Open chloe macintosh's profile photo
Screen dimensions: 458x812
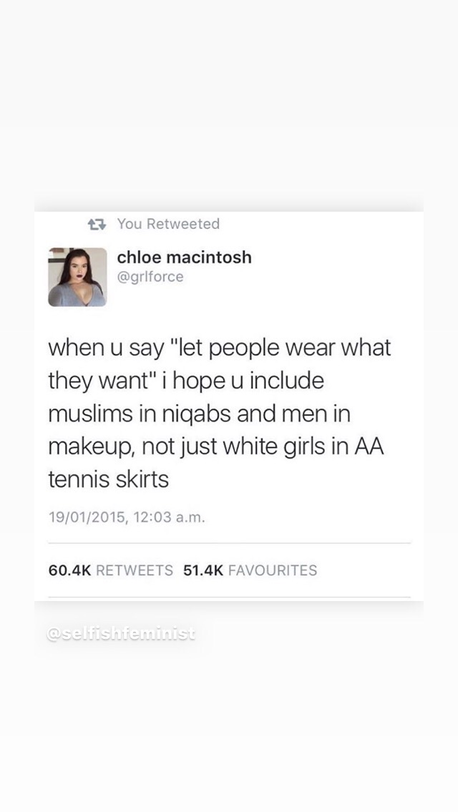(78, 277)
